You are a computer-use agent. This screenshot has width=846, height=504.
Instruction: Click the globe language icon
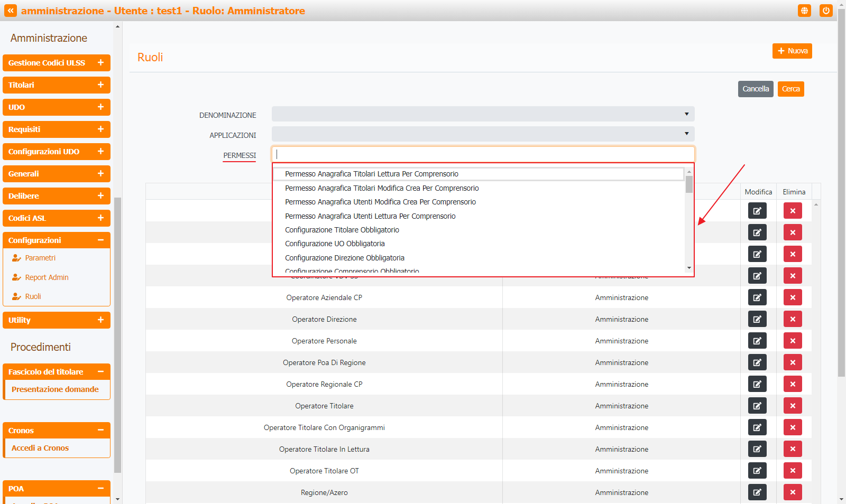(x=804, y=11)
